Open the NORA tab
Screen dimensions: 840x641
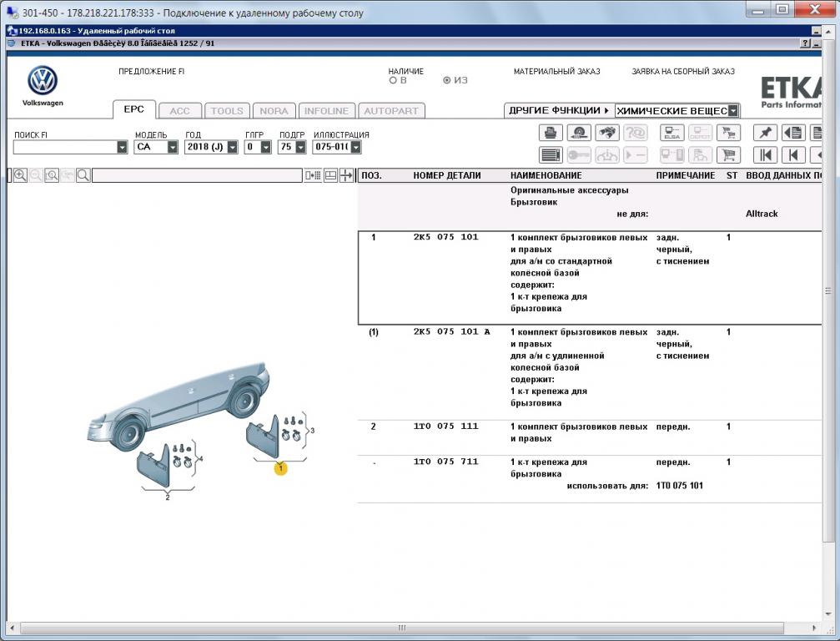point(274,111)
